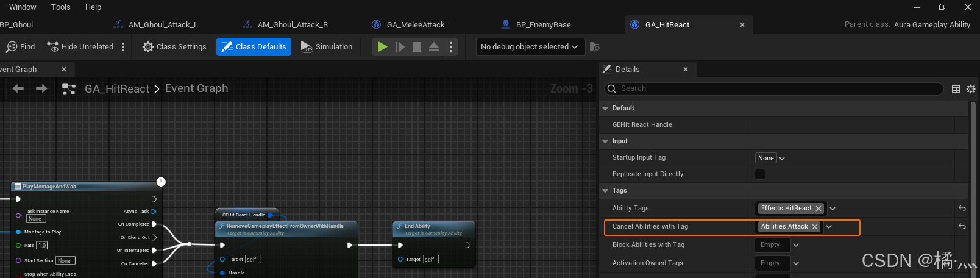Click the Start Section value field
Image resolution: width=980 pixels, height=278 pixels.
click(65, 261)
